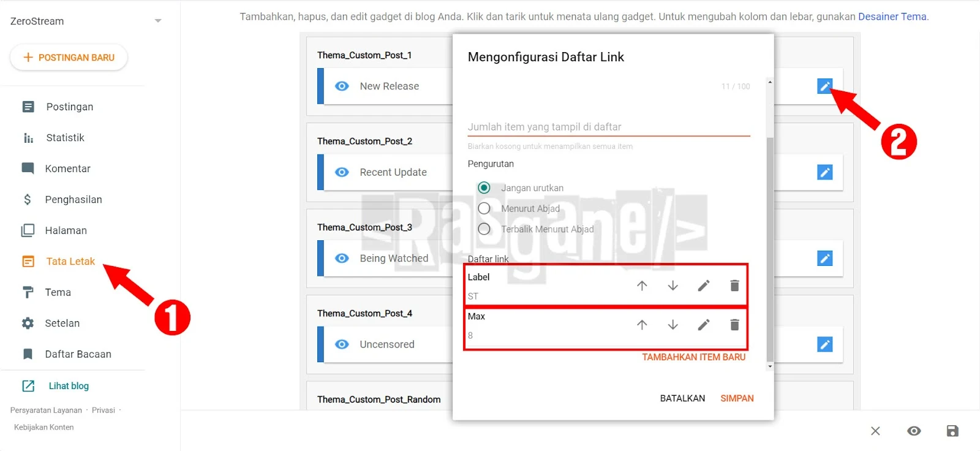Image resolution: width=980 pixels, height=451 pixels.
Task: Open Persyaratan Layanan link
Action: click(46, 411)
